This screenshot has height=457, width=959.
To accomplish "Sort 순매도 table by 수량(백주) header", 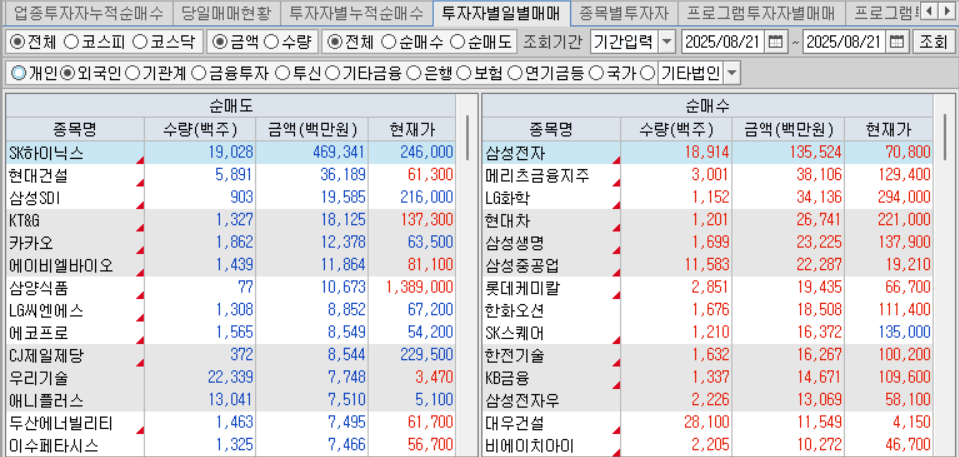I will tap(200, 129).
